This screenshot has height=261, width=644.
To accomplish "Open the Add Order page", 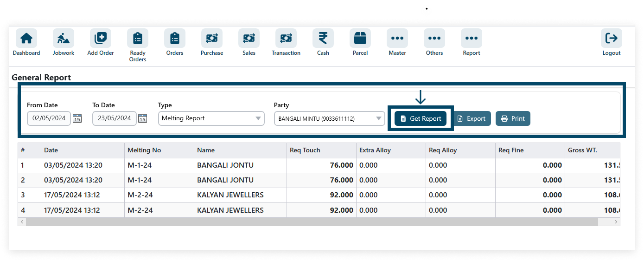I will click(x=101, y=38).
